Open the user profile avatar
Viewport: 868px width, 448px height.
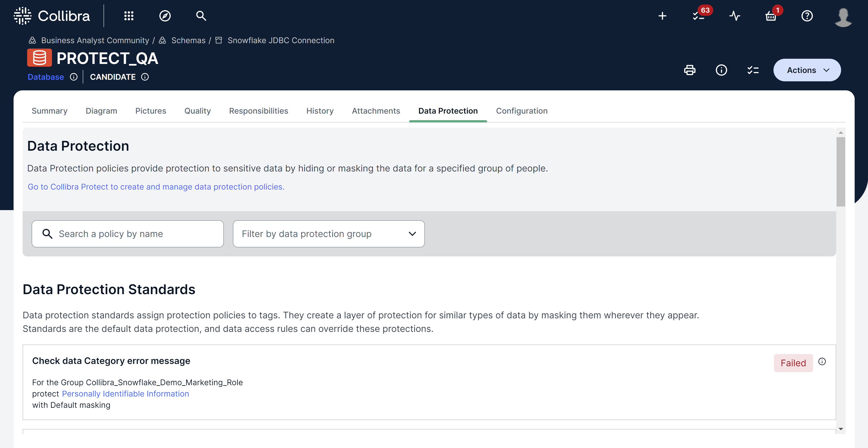pos(843,17)
